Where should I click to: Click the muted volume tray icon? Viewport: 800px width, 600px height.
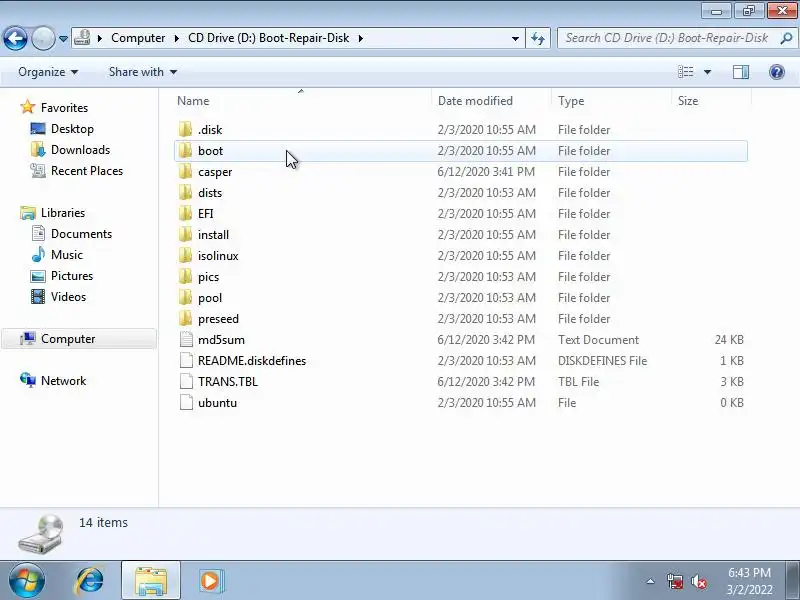click(x=699, y=581)
